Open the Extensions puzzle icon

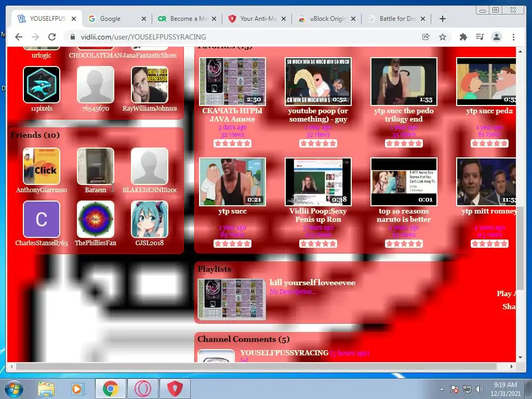(x=463, y=37)
